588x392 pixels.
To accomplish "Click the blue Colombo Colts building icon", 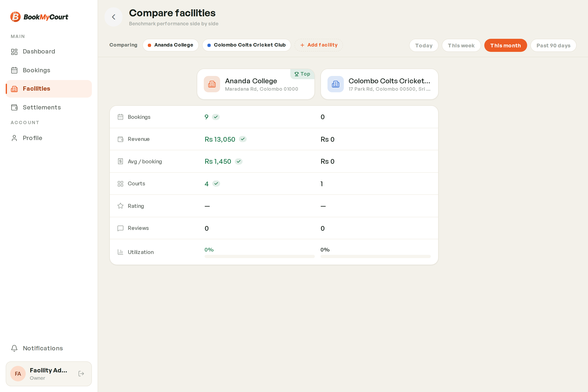I will coord(335,84).
